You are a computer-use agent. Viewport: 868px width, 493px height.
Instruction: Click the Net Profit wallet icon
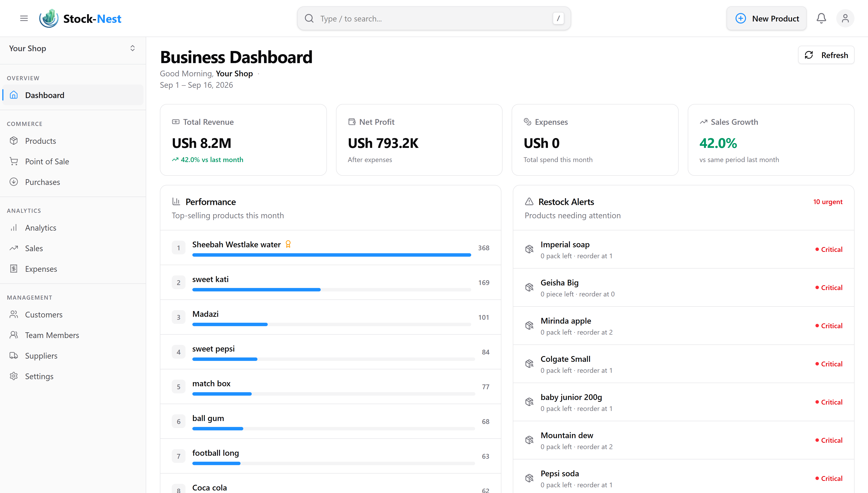click(x=352, y=122)
